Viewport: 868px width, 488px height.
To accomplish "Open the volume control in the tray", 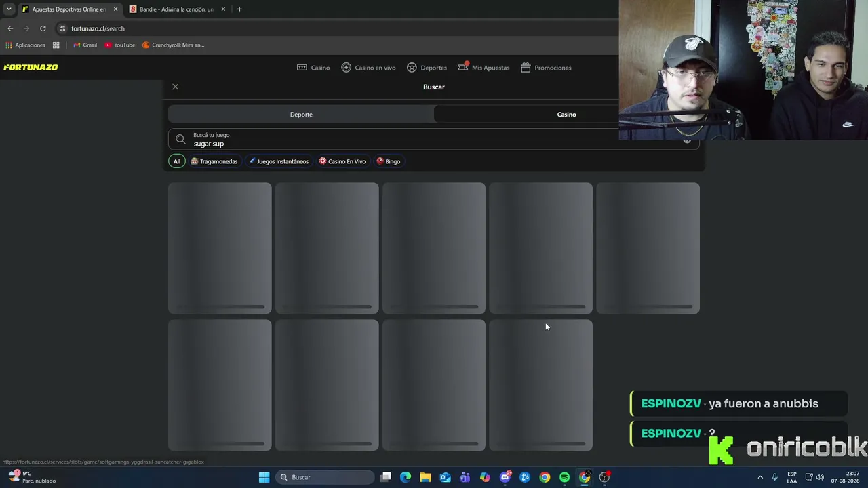I will tap(820, 477).
